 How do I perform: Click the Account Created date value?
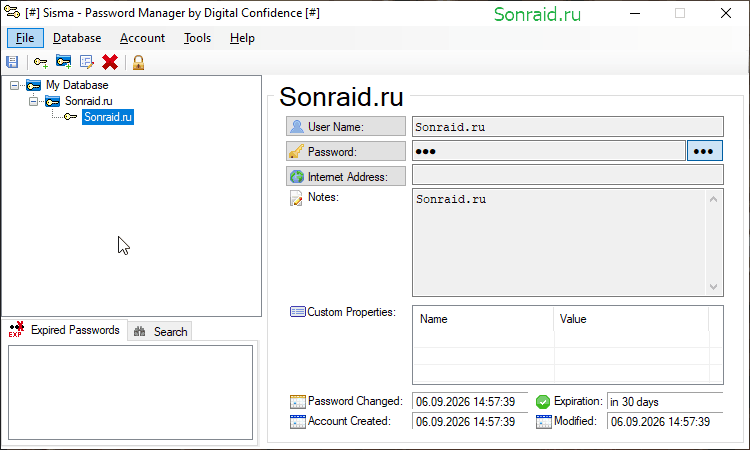coord(470,422)
